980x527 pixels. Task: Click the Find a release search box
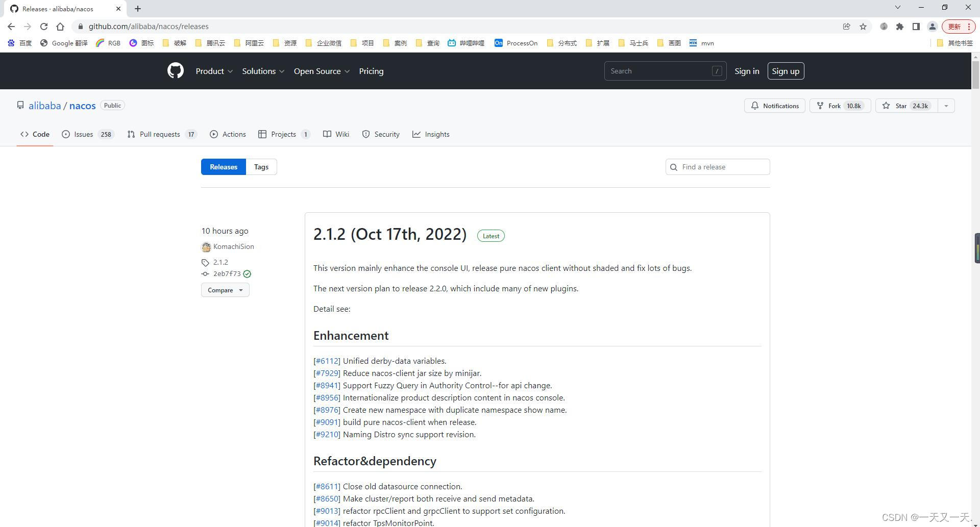coord(718,167)
